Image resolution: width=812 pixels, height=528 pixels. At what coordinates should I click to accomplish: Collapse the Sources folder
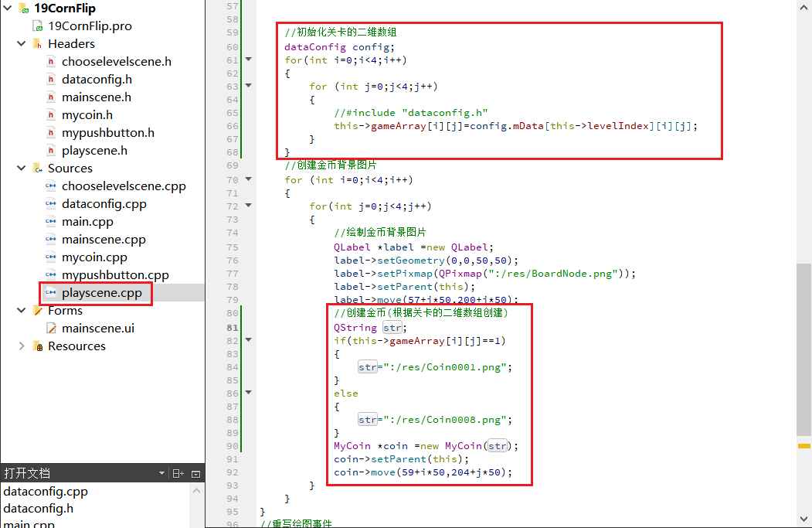21,168
